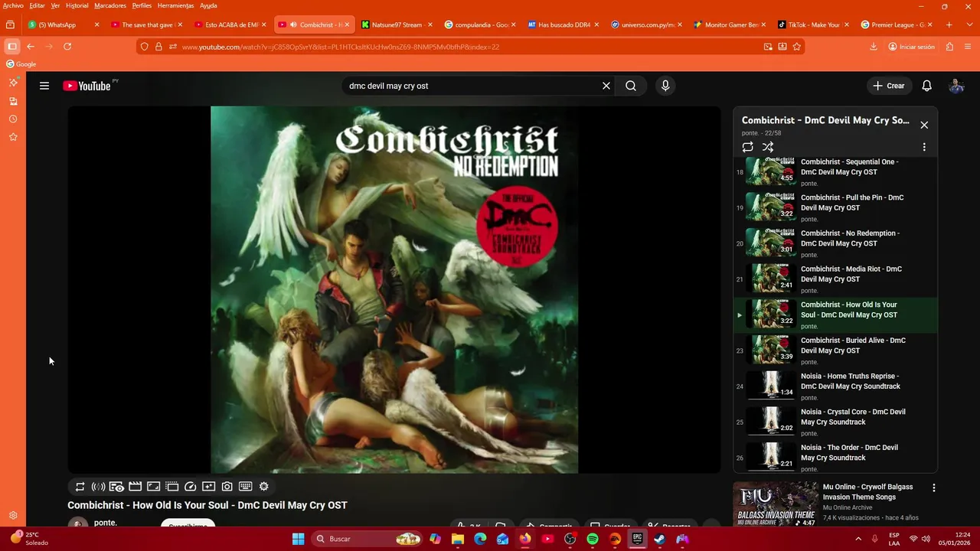This screenshot has height=551, width=980.
Task: Go to YouTube home via logo
Action: tap(87, 86)
